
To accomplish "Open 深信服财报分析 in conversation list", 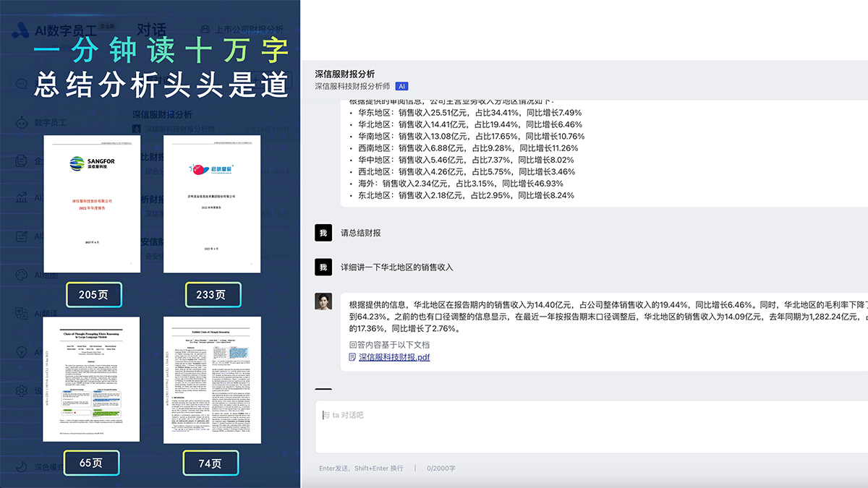I will [163, 114].
